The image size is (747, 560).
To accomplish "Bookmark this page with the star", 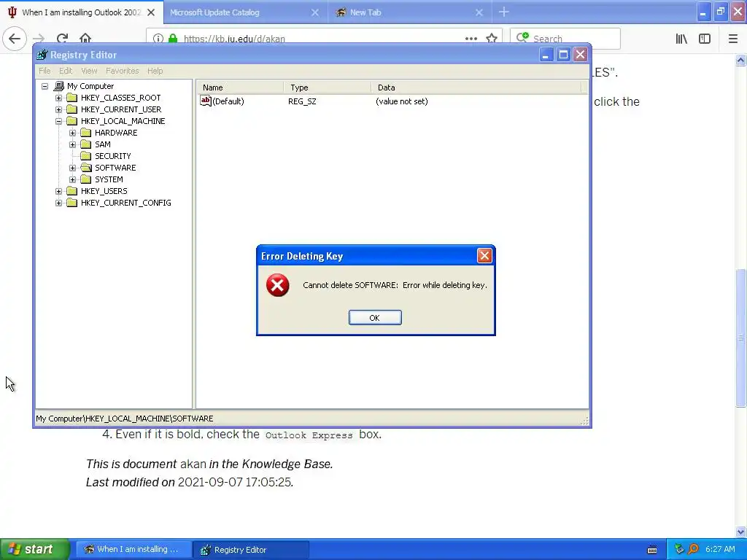I will click(x=492, y=39).
